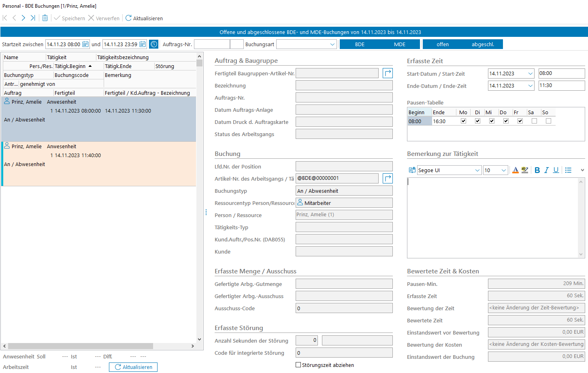Viewport: 588px width, 373px height.
Task: Select the abgeschl. filter tab
Action: [x=483, y=44]
